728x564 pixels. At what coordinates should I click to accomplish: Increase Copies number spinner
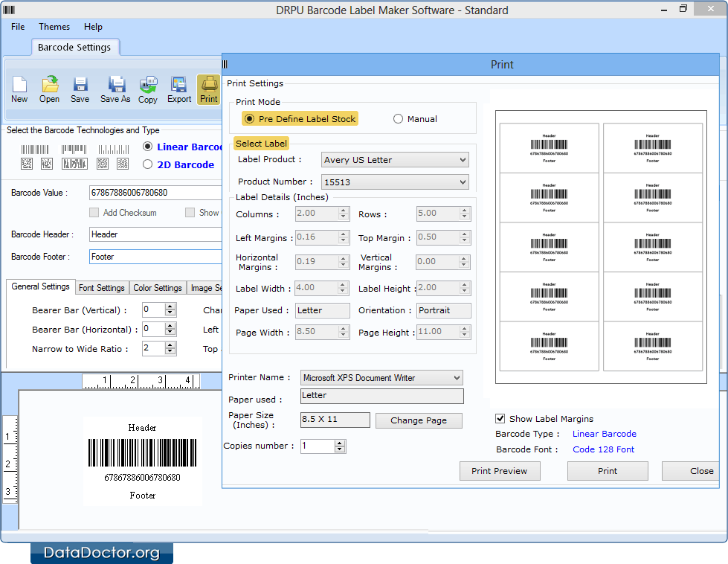[x=340, y=443]
